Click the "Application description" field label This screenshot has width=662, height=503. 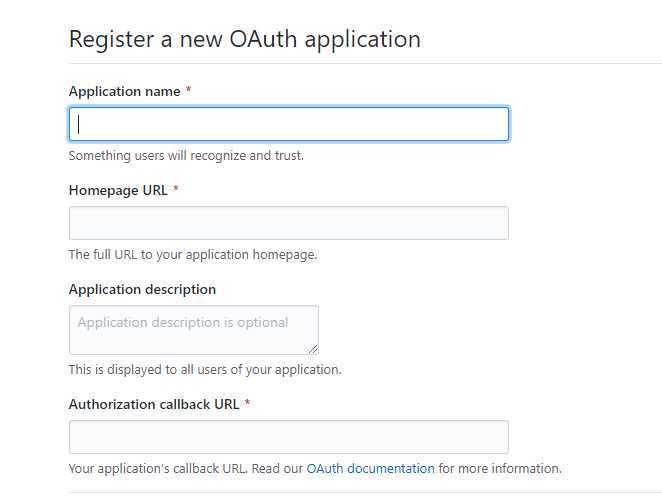(x=142, y=289)
